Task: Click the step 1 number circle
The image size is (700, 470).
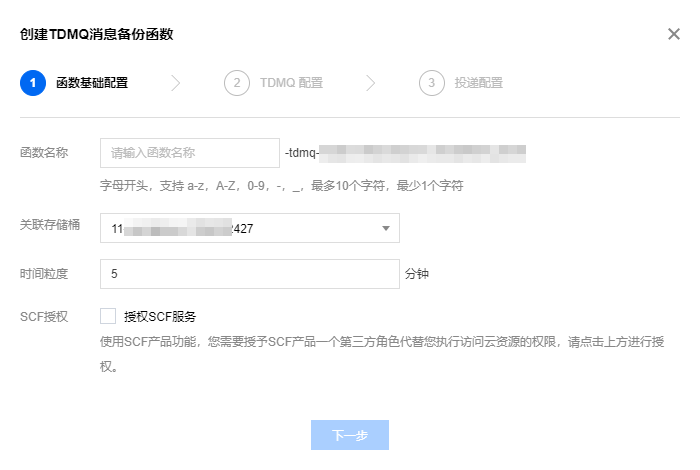Action: tap(33, 83)
